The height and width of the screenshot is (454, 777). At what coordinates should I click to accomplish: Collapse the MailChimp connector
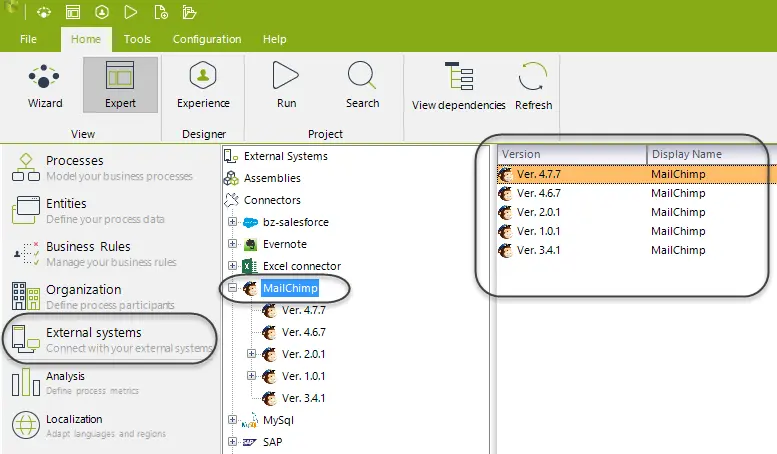click(x=232, y=287)
